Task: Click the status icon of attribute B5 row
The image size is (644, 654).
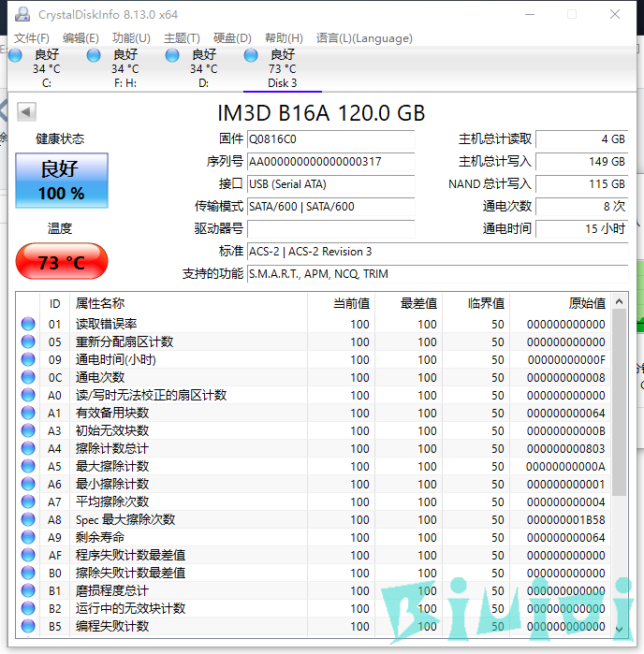Action: tap(28, 626)
